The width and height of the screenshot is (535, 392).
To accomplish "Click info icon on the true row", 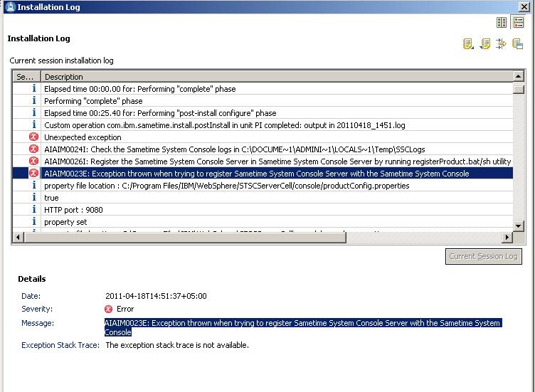I will click(33, 197).
